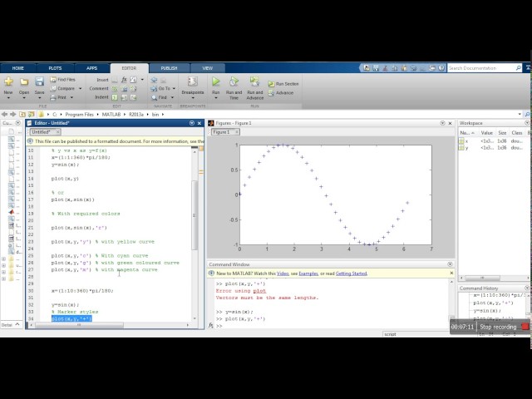Image resolution: width=532 pixels, height=399 pixels.
Task: Click the editor vertical scrollbar
Action: 195,215
